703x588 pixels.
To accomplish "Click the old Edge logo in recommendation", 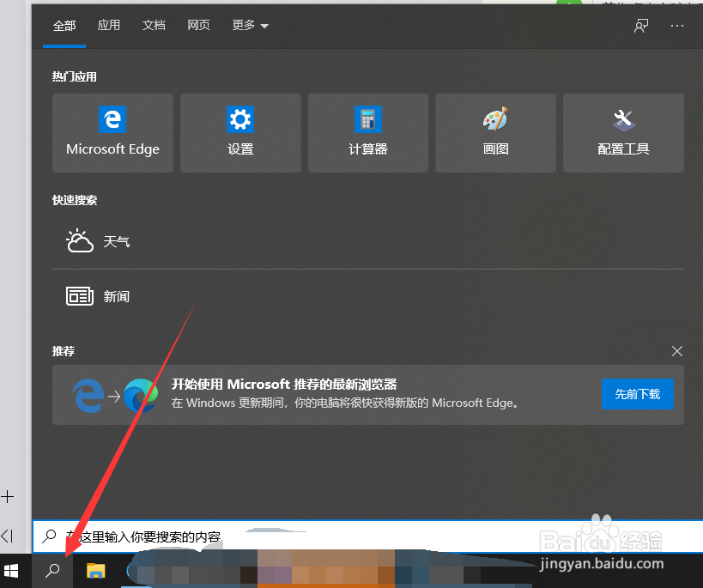I will point(88,396).
